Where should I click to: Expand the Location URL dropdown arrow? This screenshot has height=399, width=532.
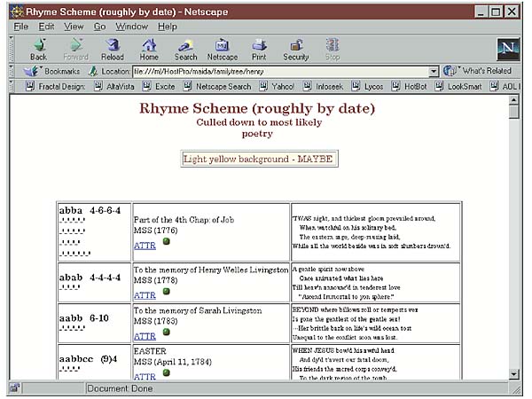coord(434,71)
